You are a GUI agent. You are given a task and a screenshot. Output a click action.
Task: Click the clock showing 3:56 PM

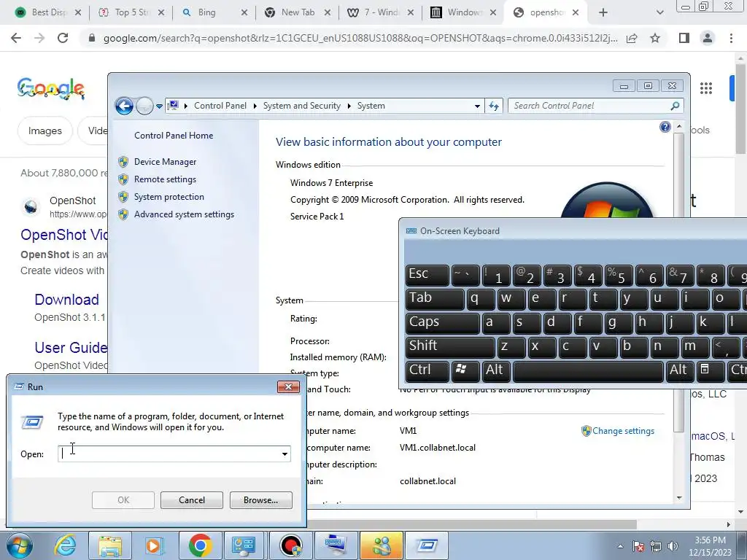(710, 540)
